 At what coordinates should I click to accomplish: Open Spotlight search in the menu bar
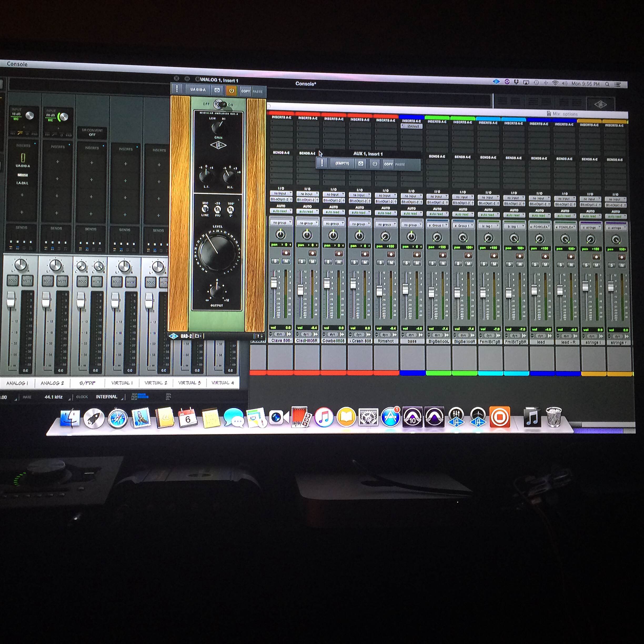click(x=607, y=84)
